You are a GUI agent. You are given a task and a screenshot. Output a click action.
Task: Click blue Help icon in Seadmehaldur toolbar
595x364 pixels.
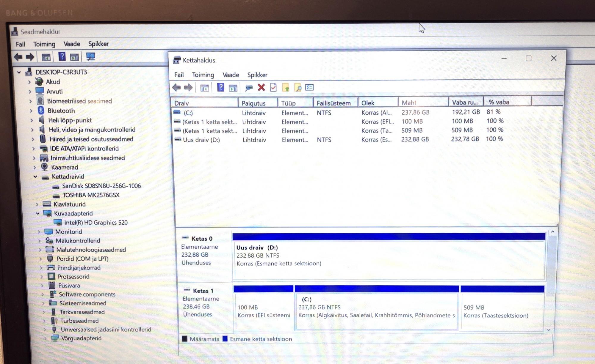[62, 56]
